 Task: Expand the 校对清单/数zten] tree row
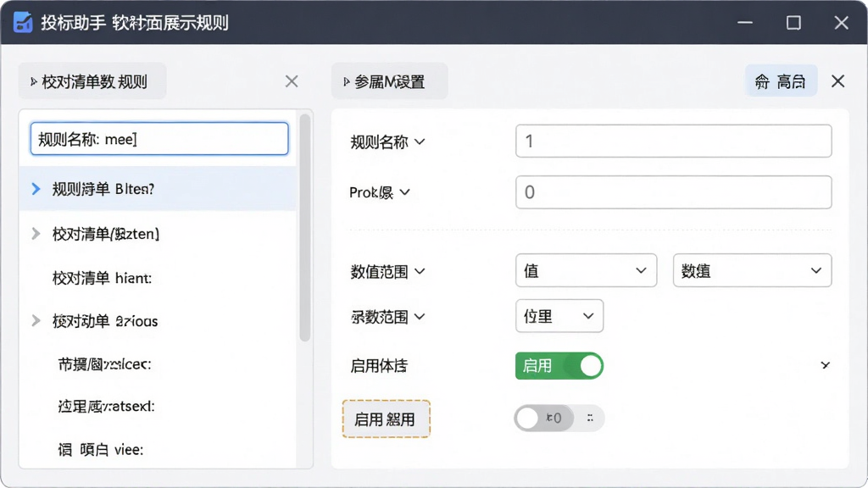(36, 234)
